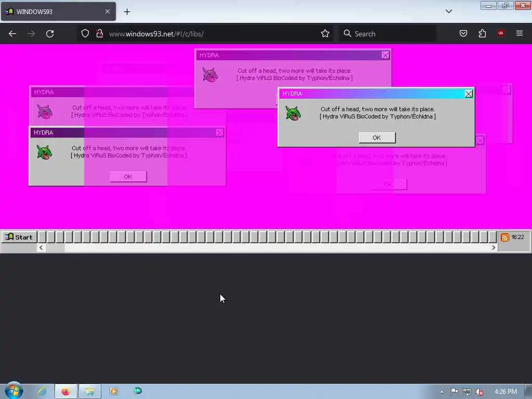Click the forward navigation arrow
This screenshot has height=399, width=532.
[x=31, y=34]
